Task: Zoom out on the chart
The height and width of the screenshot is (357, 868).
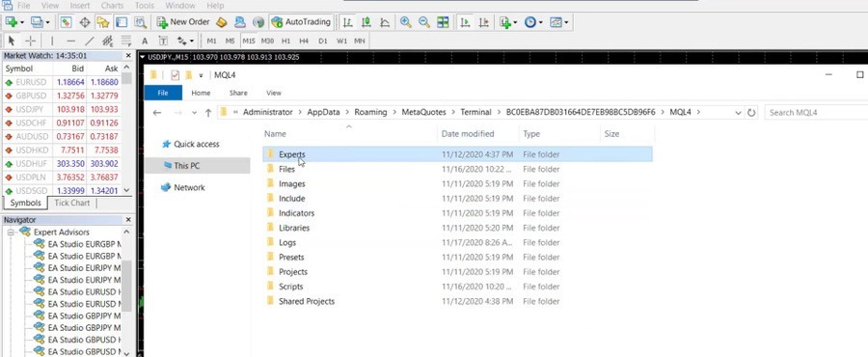Action: [x=424, y=22]
